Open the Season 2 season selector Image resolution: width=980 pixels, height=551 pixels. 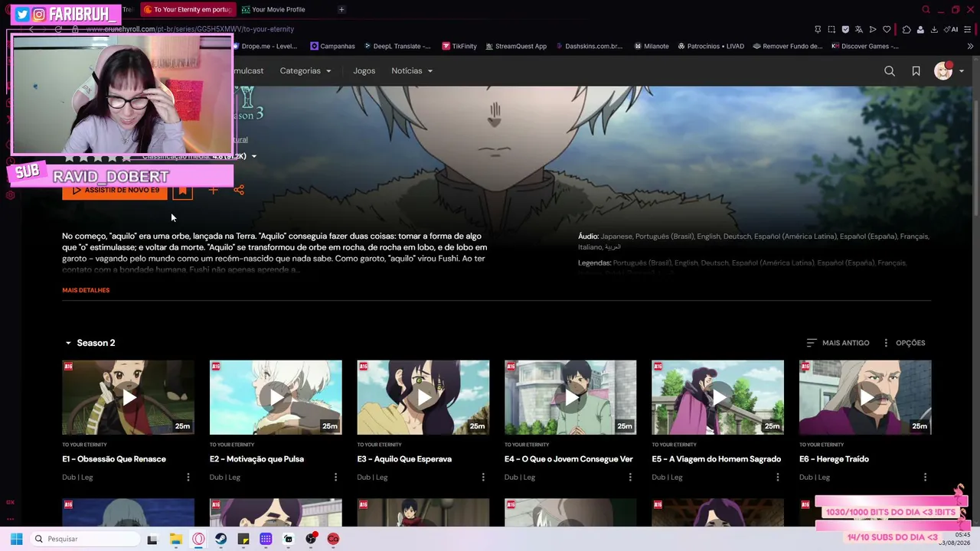point(90,343)
